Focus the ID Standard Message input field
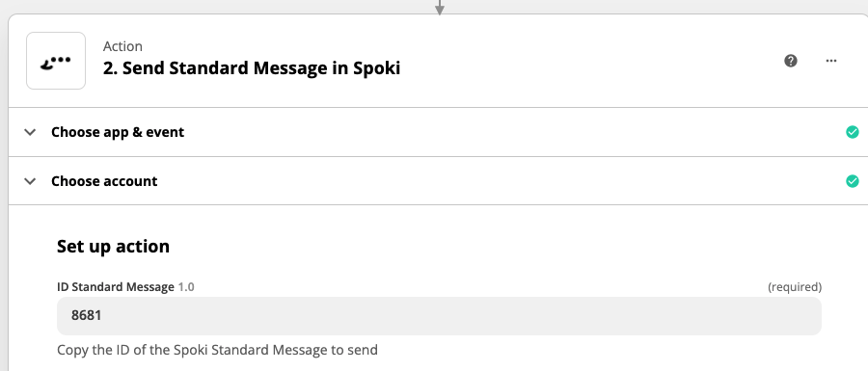The height and width of the screenshot is (371, 868). coord(439,316)
